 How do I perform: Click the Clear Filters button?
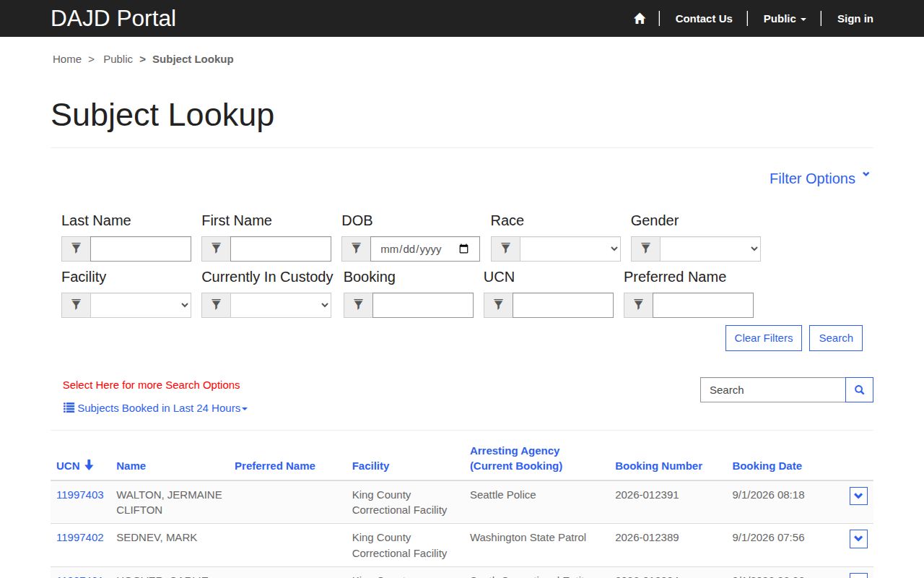(x=764, y=338)
